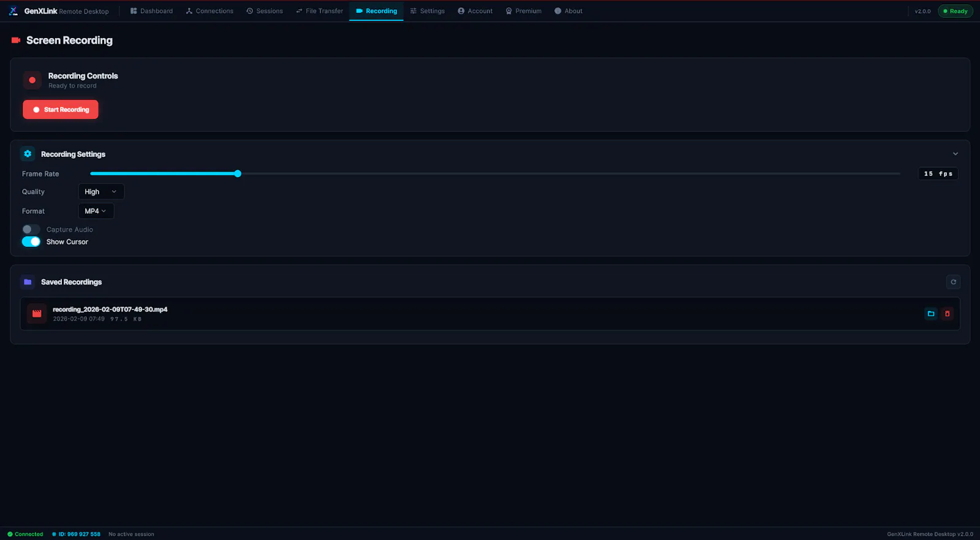The height and width of the screenshot is (540, 980).
Task: Open the Dashboard tab
Action: 152,11
